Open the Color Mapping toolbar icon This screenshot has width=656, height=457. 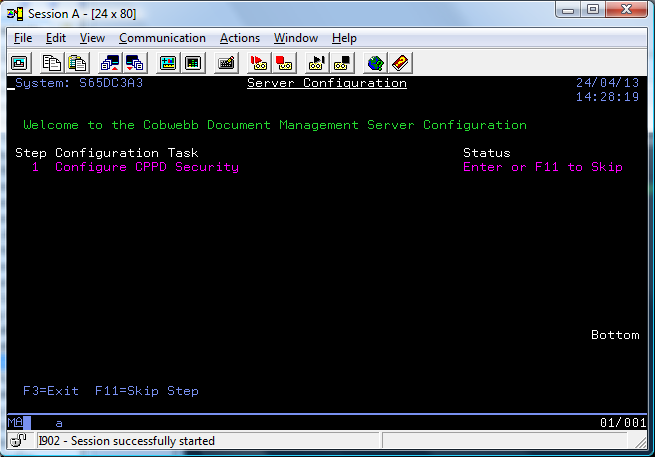(193, 63)
